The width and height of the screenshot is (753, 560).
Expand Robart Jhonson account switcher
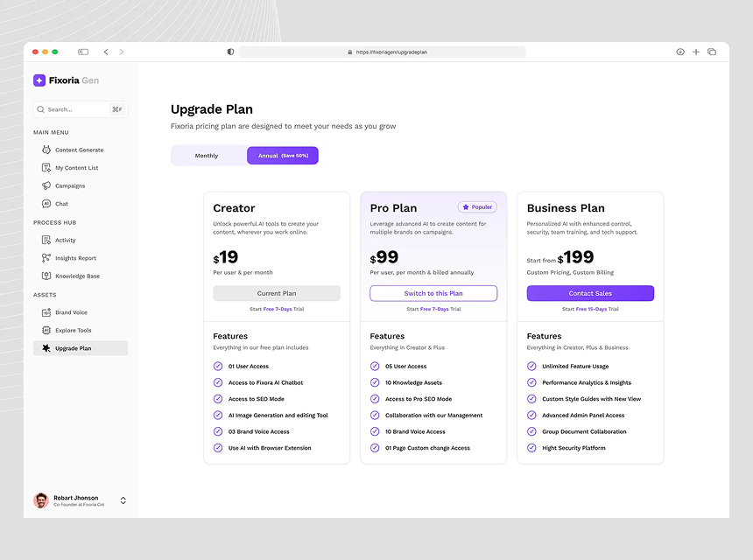[x=123, y=500]
